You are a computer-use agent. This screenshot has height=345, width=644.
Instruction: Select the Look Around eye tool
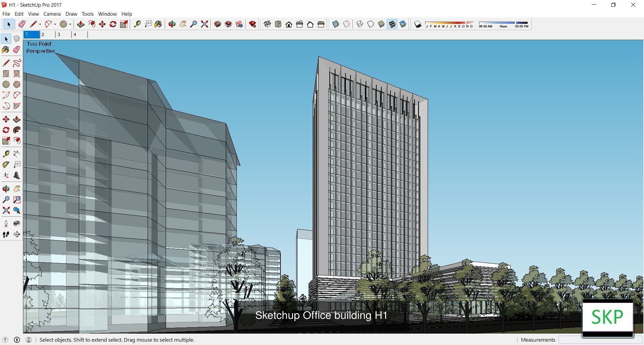tap(17, 224)
